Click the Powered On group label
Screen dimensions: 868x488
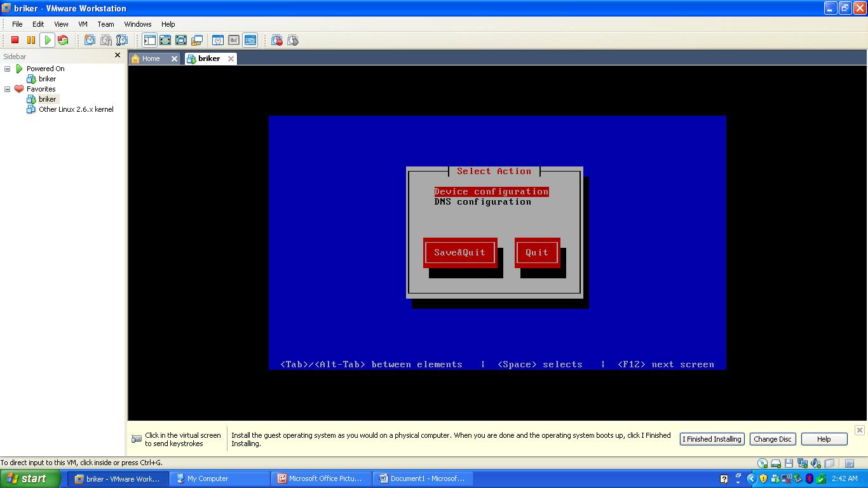click(45, 69)
